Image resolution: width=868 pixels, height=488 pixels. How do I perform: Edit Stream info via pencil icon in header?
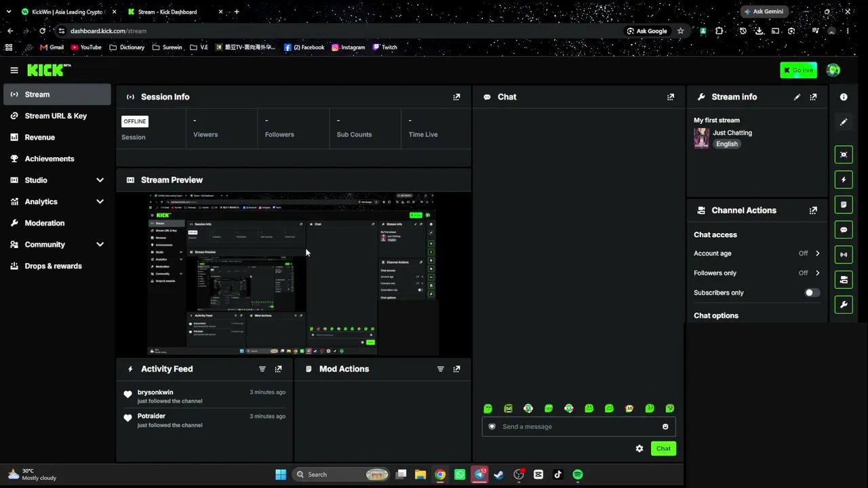(797, 97)
